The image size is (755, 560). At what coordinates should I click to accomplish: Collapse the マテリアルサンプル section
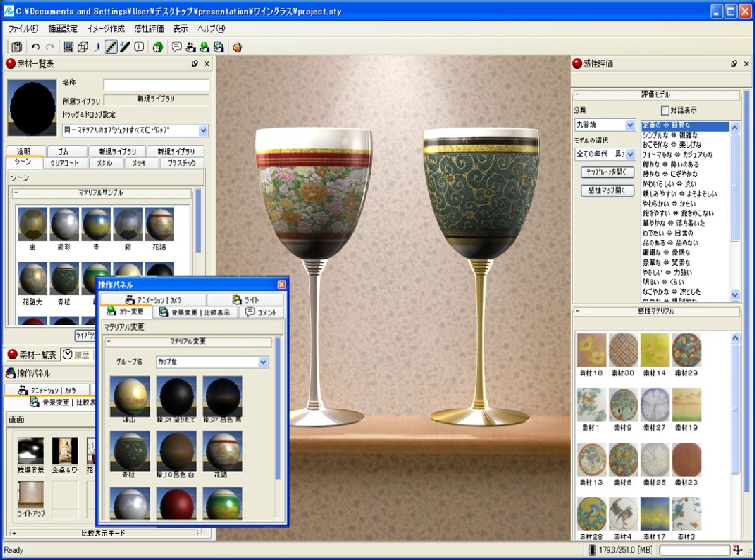(x=16, y=193)
